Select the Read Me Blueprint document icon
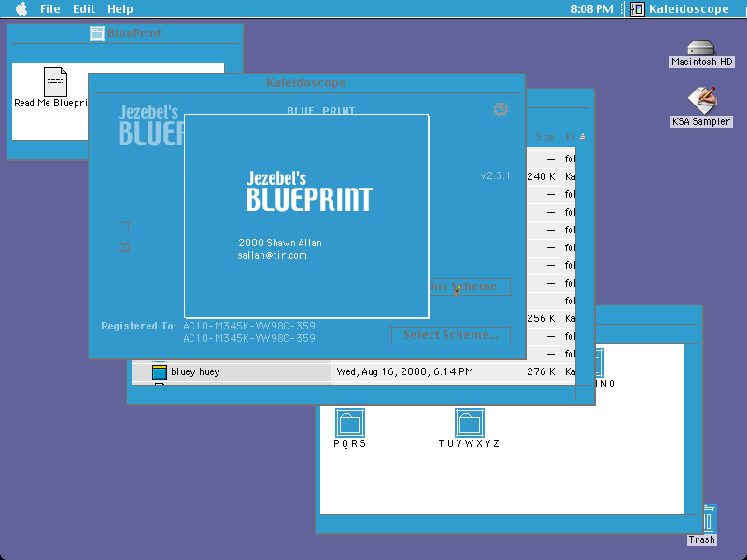Screen dimensions: 747x560 click(55, 82)
